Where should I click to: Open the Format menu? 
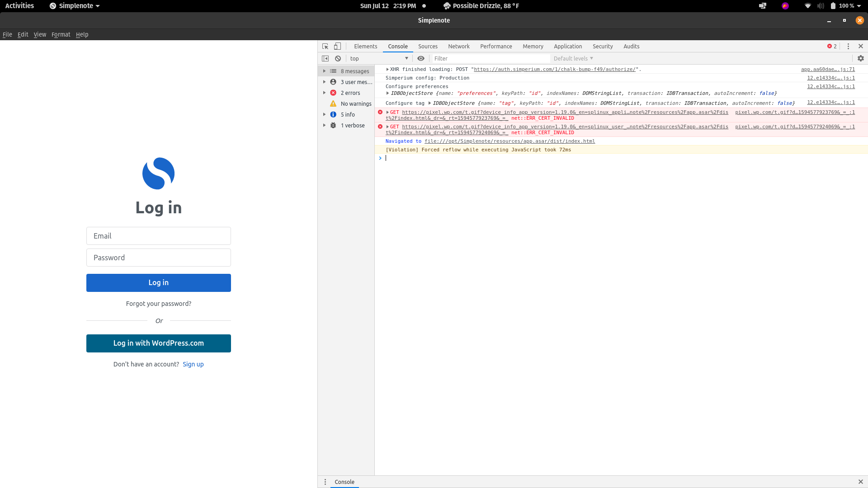[x=61, y=34]
